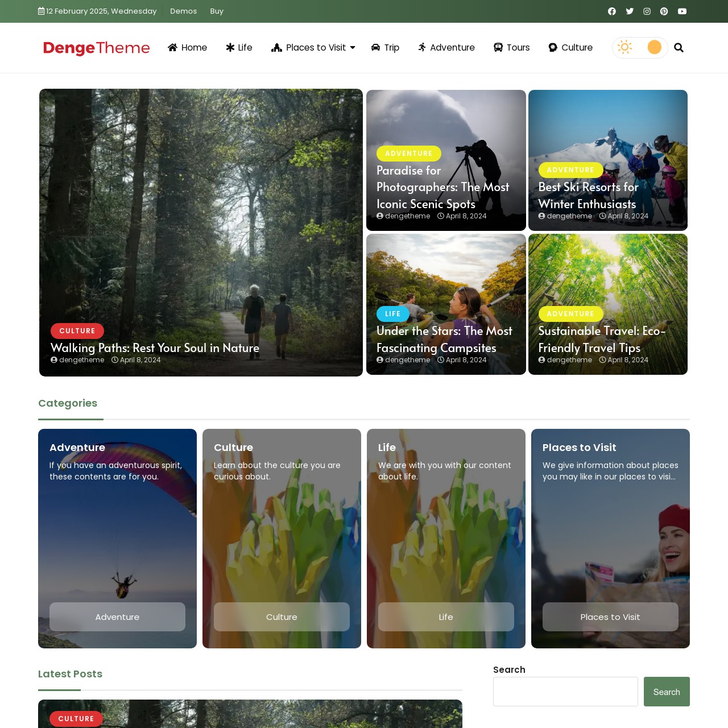The image size is (728, 728).
Task: Click ADVENTURE tag on Sustainable Travel post
Action: (570, 314)
